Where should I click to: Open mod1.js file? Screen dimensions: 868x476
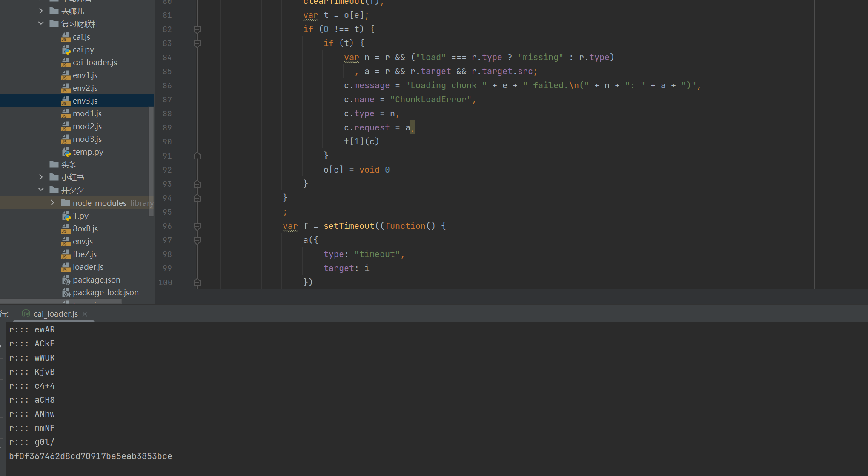pyautogui.click(x=87, y=114)
